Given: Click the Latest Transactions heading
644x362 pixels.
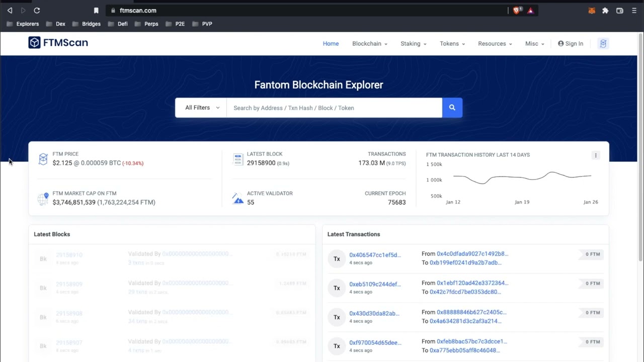Looking at the screenshot, I should tap(354, 234).
